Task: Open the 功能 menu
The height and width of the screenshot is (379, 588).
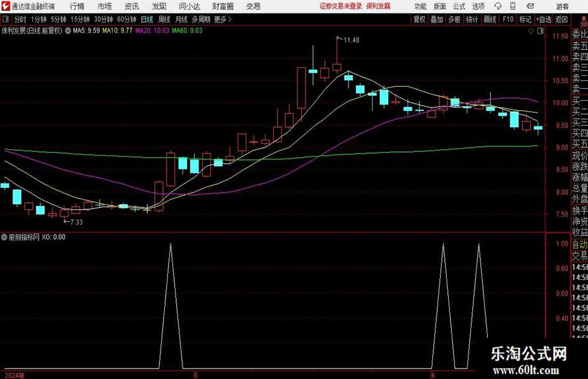Action: pyautogui.click(x=421, y=6)
